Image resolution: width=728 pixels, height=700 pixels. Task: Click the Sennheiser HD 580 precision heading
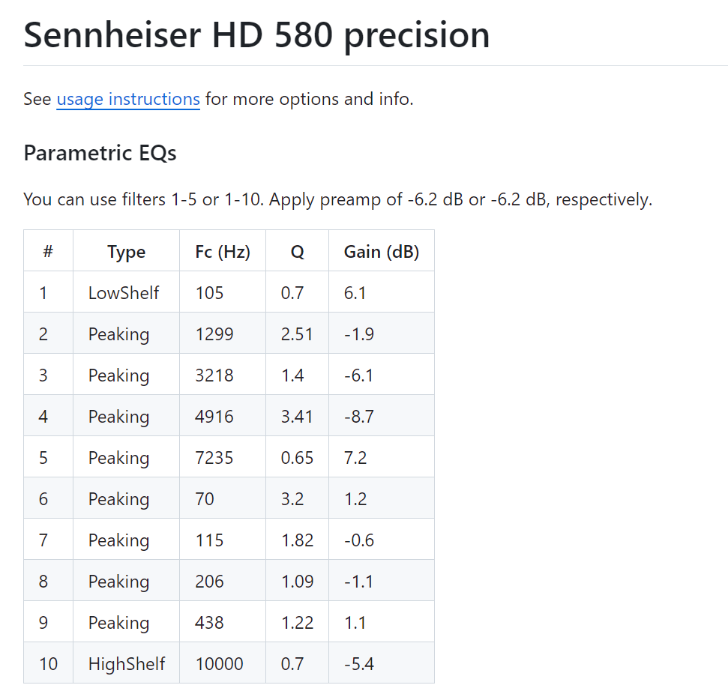(x=256, y=35)
